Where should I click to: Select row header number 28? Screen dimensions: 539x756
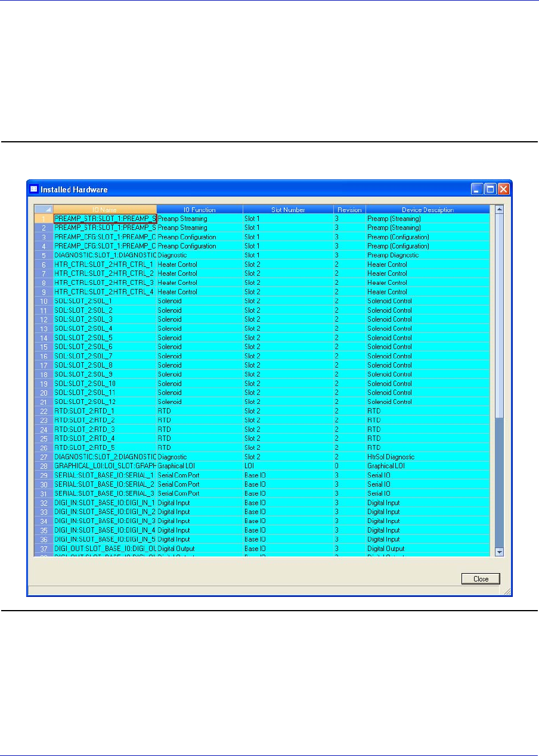coord(44,466)
